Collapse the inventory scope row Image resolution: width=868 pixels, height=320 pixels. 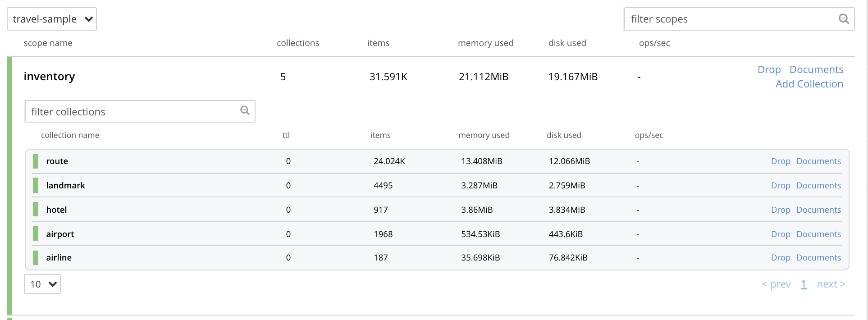pos(50,77)
